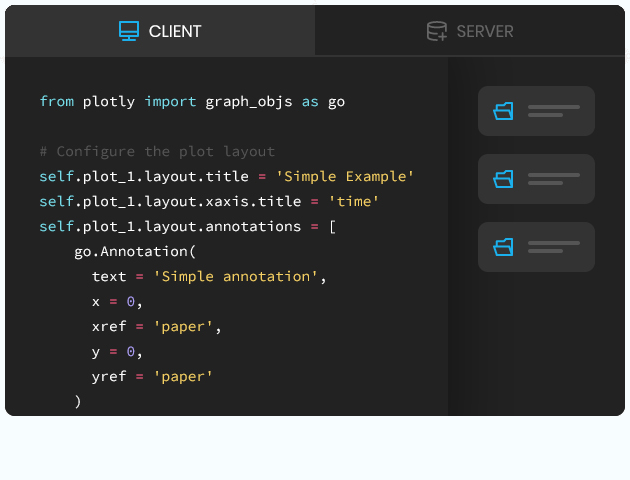The width and height of the screenshot is (630, 480).
Task: Click the layout.annotations assignment line
Action: [x=188, y=227]
